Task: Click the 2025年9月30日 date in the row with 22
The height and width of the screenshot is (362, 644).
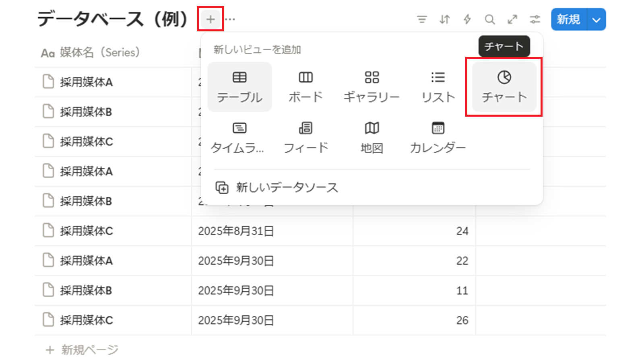Action: pyautogui.click(x=236, y=261)
